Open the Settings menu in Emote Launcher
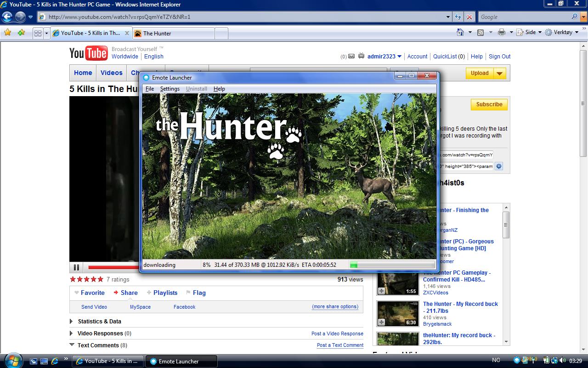This screenshot has width=588, height=368. coord(170,89)
